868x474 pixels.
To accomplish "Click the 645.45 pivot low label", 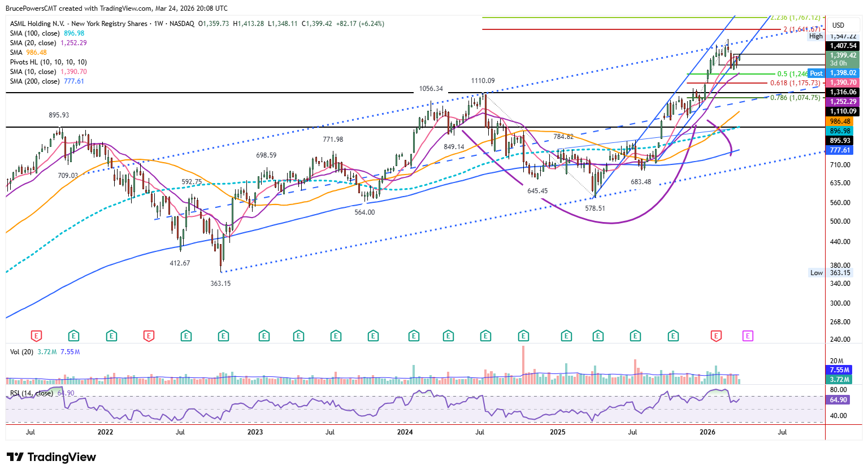I will 537,190.
